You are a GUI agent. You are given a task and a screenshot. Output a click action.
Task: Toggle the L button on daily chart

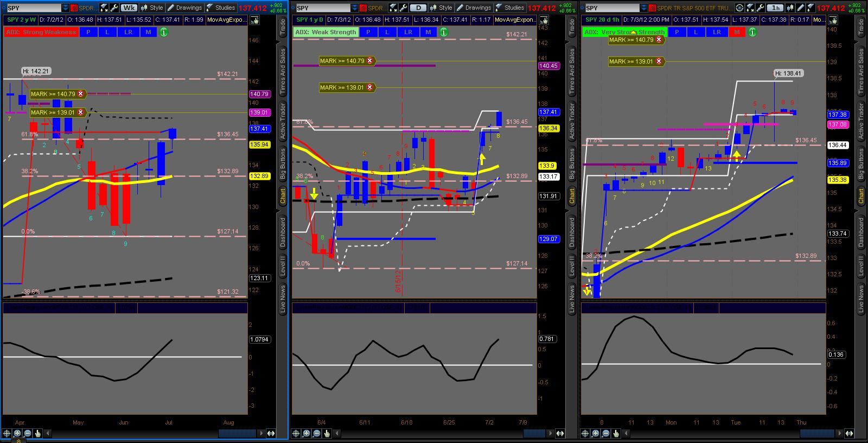tap(387, 32)
